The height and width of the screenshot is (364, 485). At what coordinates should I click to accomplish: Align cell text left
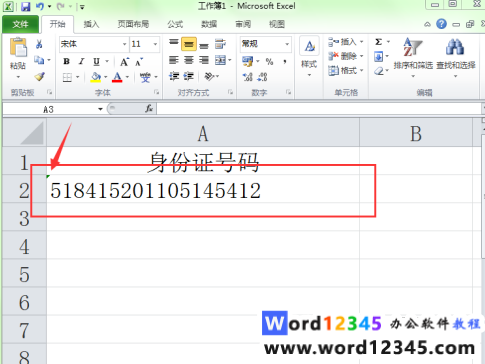coord(174,60)
